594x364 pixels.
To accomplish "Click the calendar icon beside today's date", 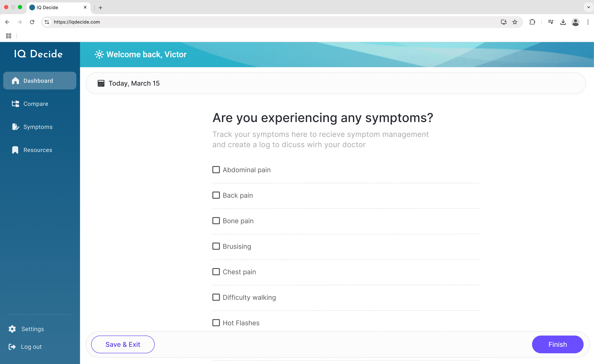I will pyautogui.click(x=101, y=83).
